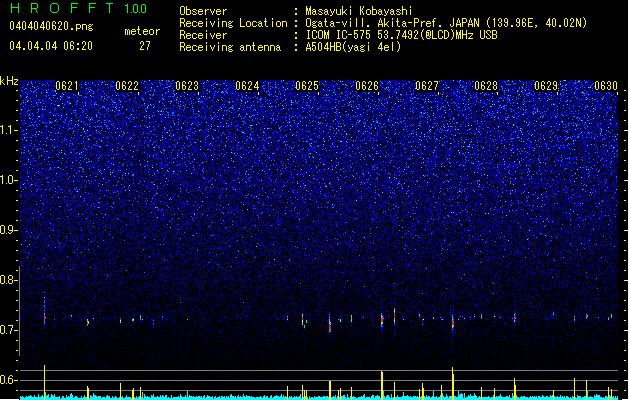Click the 0630 time marker

click(x=606, y=86)
